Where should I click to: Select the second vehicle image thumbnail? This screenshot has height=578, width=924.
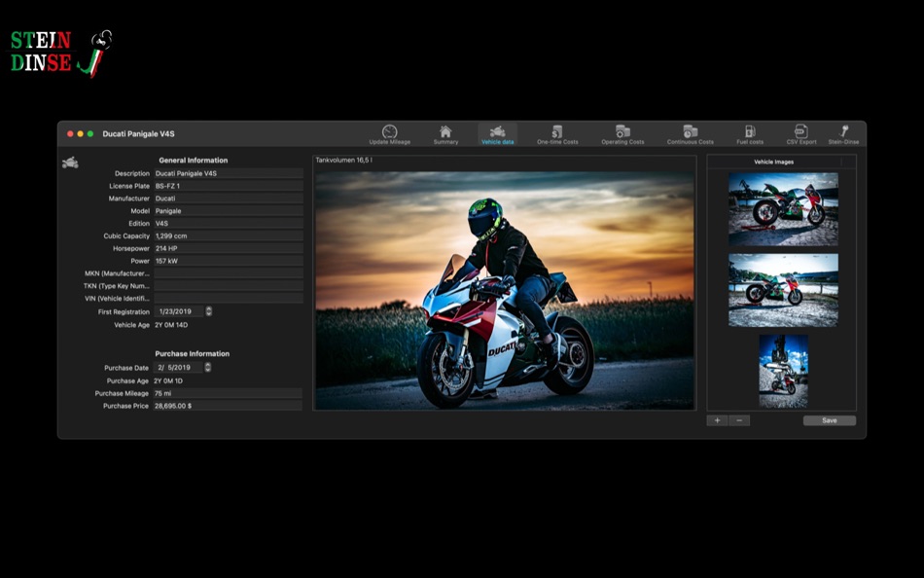[x=783, y=290]
